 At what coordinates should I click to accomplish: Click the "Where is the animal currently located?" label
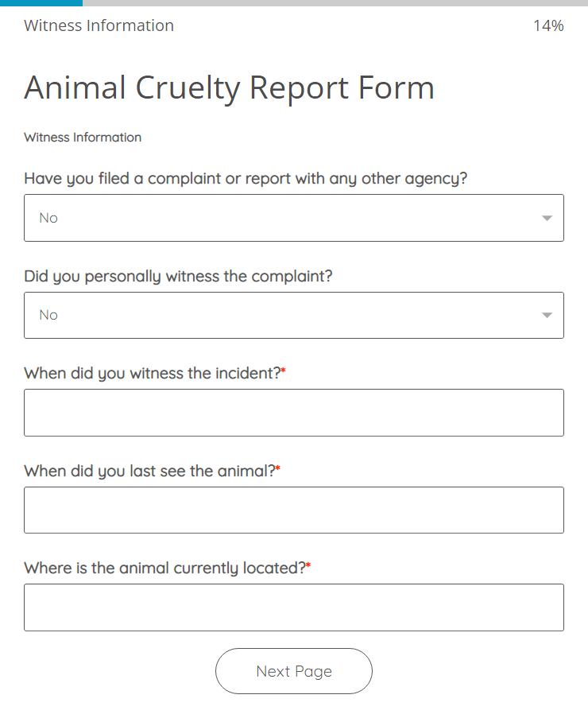pyautogui.click(x=164, y=569)
